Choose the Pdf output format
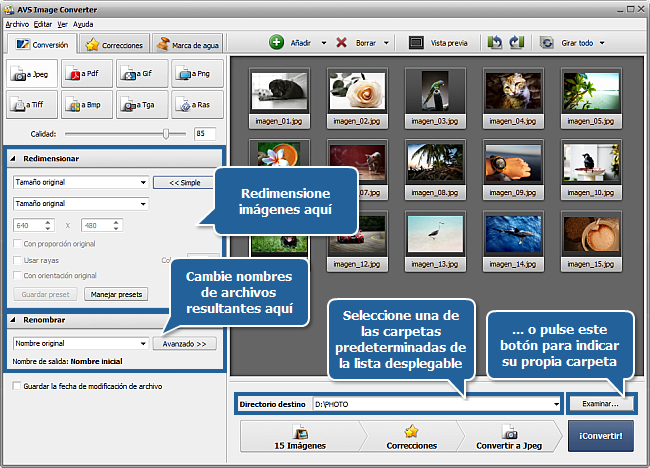Image resolution: width=650 pixels, height=468 pixels. pyautogui.click(x=87, y=73)
